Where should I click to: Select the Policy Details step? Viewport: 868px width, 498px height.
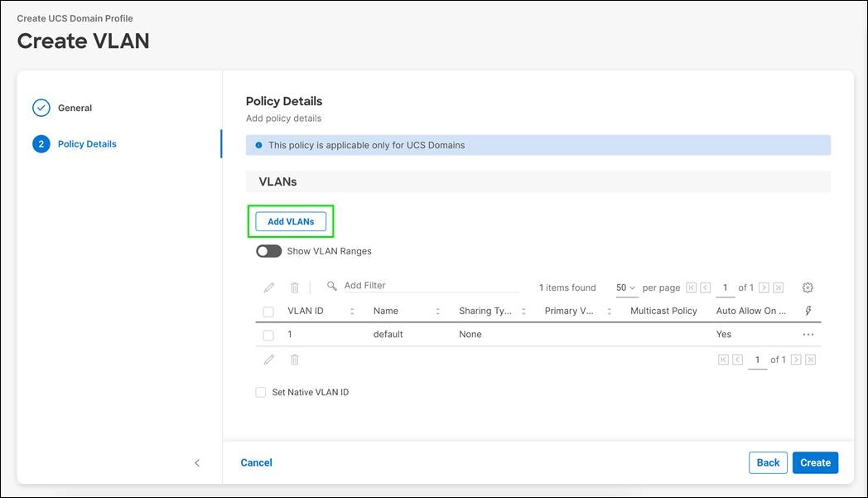tap(87, 143)
